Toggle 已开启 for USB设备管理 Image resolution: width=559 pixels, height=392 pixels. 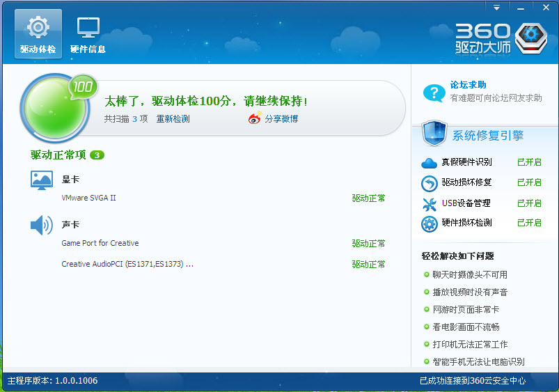point(529,203)
